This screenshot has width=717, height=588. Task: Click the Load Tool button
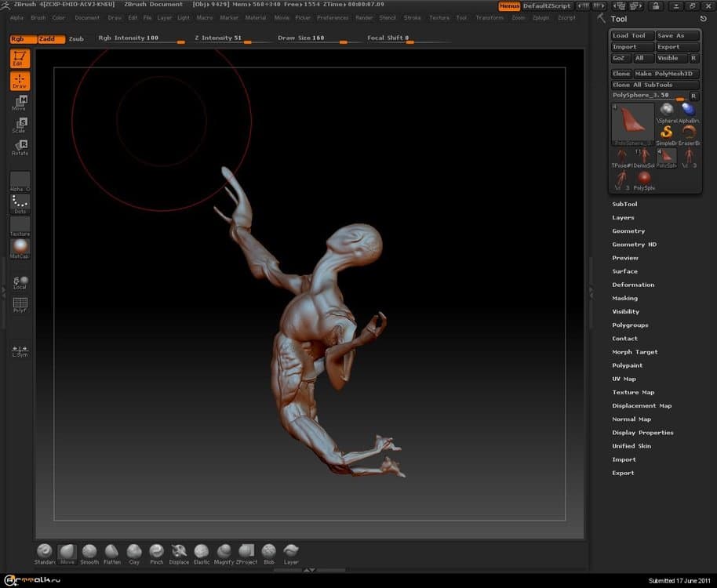(629, 35)
